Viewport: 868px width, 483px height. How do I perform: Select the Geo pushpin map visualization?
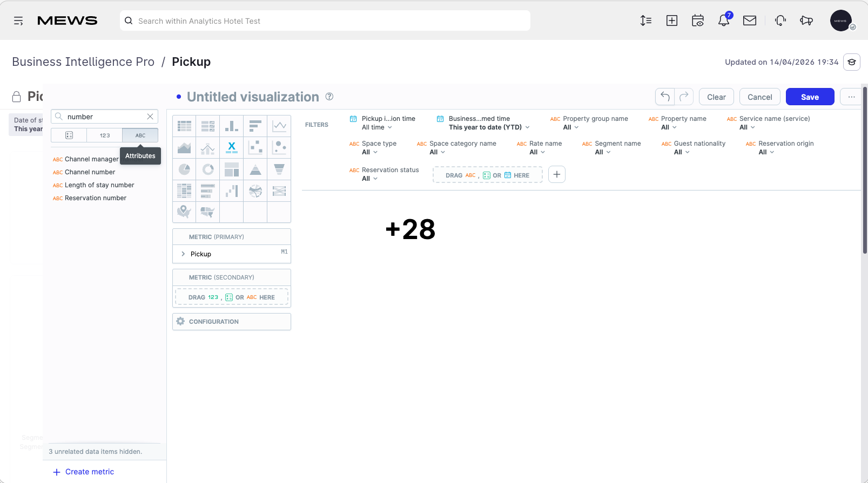(184, 212)
